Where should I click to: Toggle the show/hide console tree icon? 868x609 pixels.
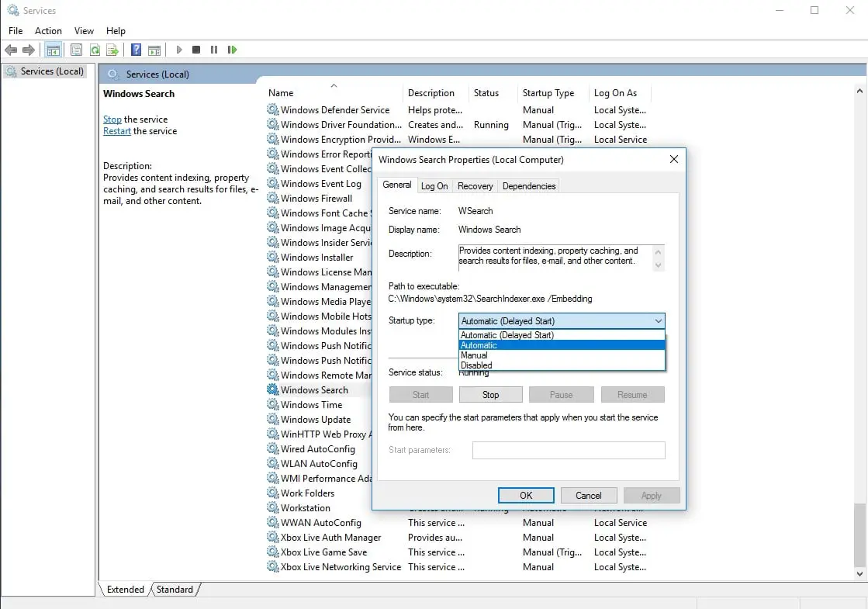click(x=54, y=50)
